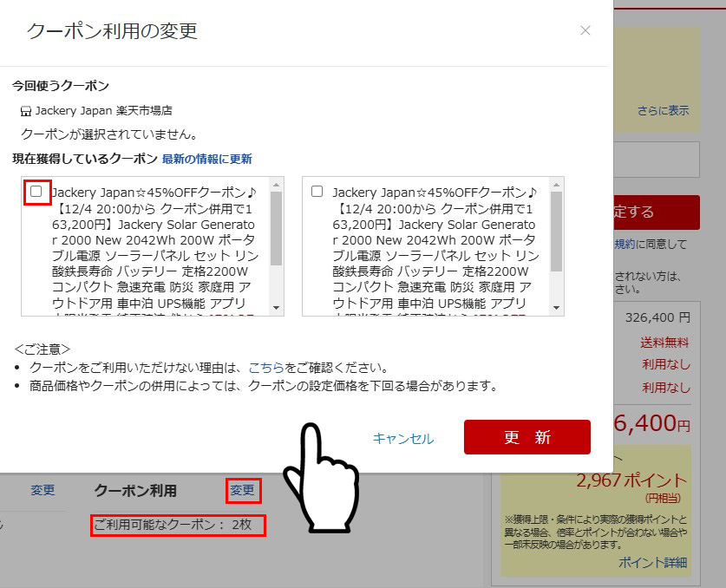
Task: Click the 326,400 円 amount on the background page
Action: (x=657, y=317)
